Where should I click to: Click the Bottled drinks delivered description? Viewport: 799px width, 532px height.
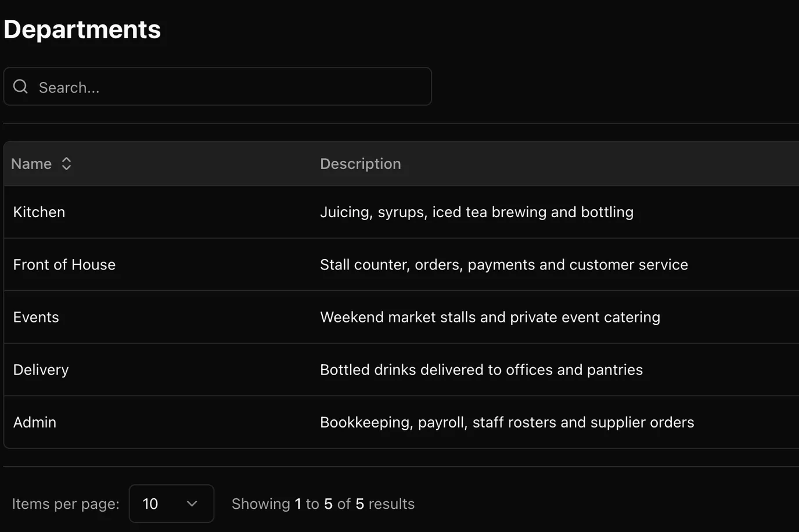pos(481,370)
